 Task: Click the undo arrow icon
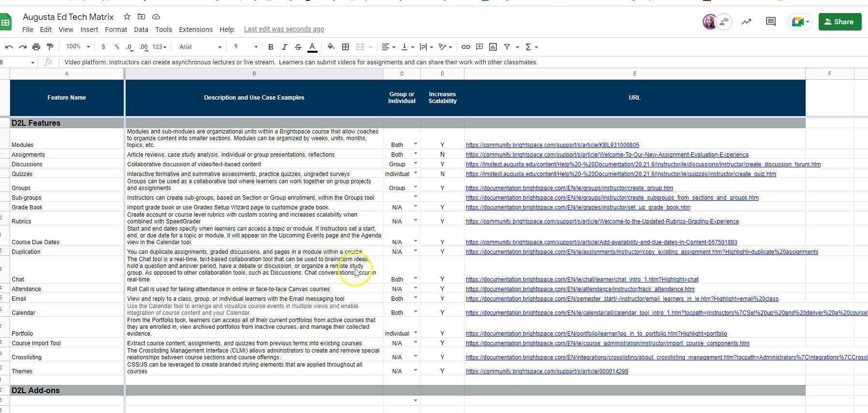pos(9,47)
